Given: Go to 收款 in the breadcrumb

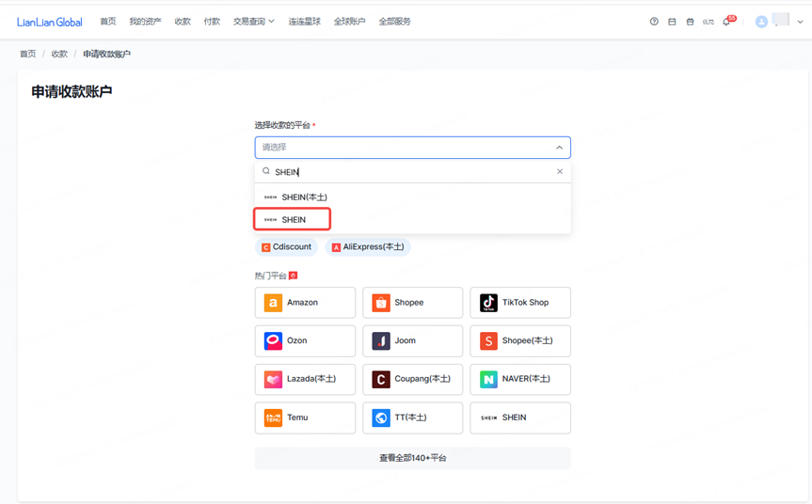Looking at the screenshot, I should coord(59,54).
